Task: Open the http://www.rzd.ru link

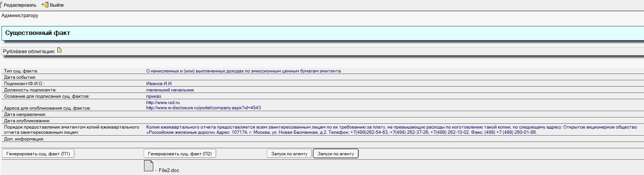Action: coord(163,103)
